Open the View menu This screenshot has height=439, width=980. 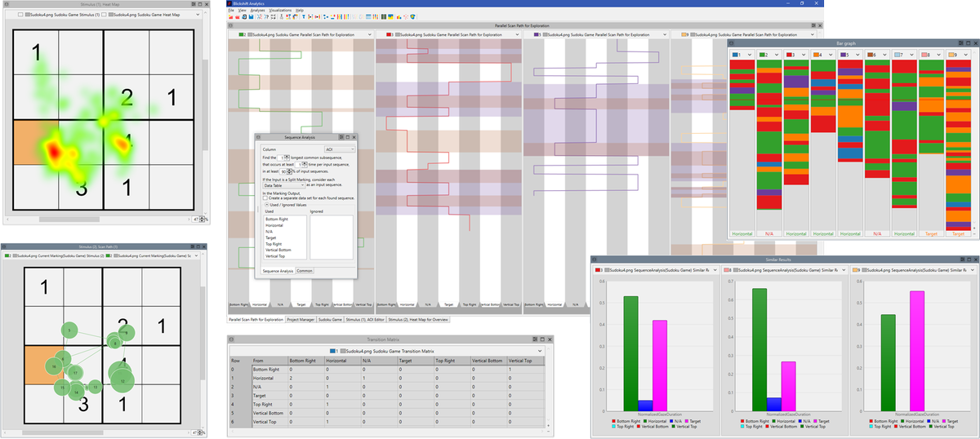(x=243, y=10)
